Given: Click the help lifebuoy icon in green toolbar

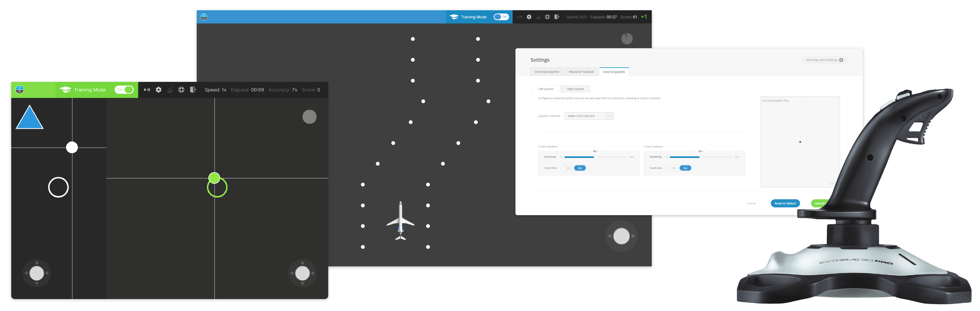Looking at the screenshot, I should [x=182, y=90].
